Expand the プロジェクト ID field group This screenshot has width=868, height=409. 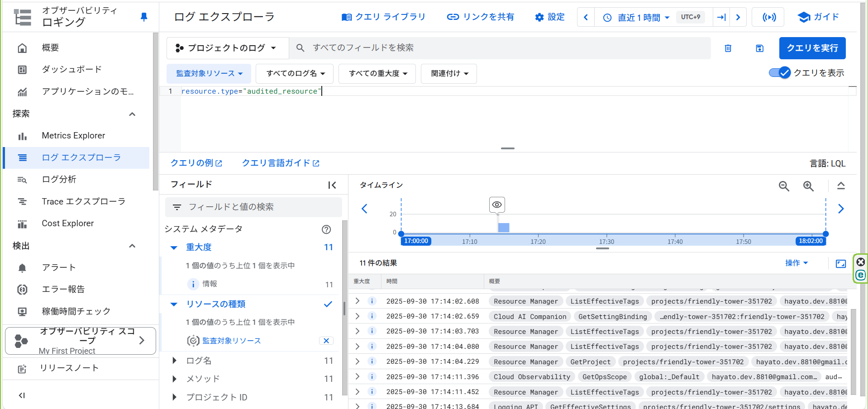tap(174, 397)
